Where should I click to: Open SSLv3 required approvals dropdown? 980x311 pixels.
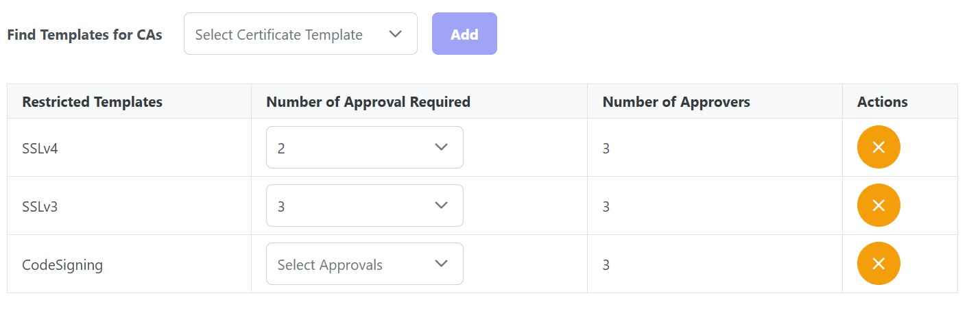point(364,206)
